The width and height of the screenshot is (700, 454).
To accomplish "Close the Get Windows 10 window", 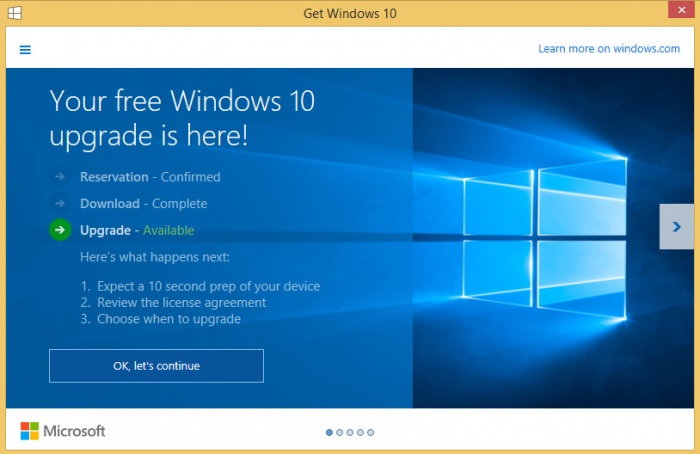I will pos(681,10).
